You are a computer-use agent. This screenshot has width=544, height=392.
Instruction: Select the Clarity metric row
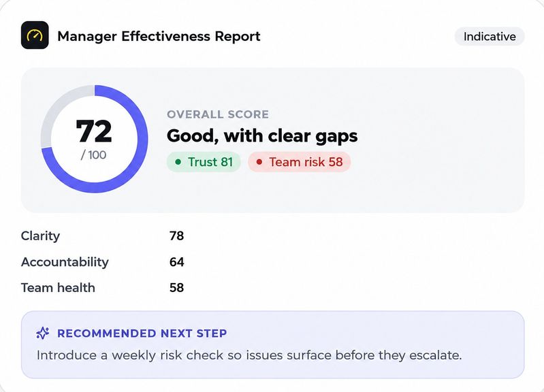pos(103,236)
